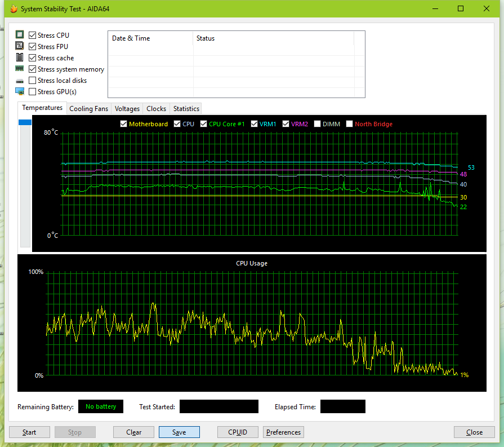Uncheck the Stress CPU checkbox

[32, 35]
